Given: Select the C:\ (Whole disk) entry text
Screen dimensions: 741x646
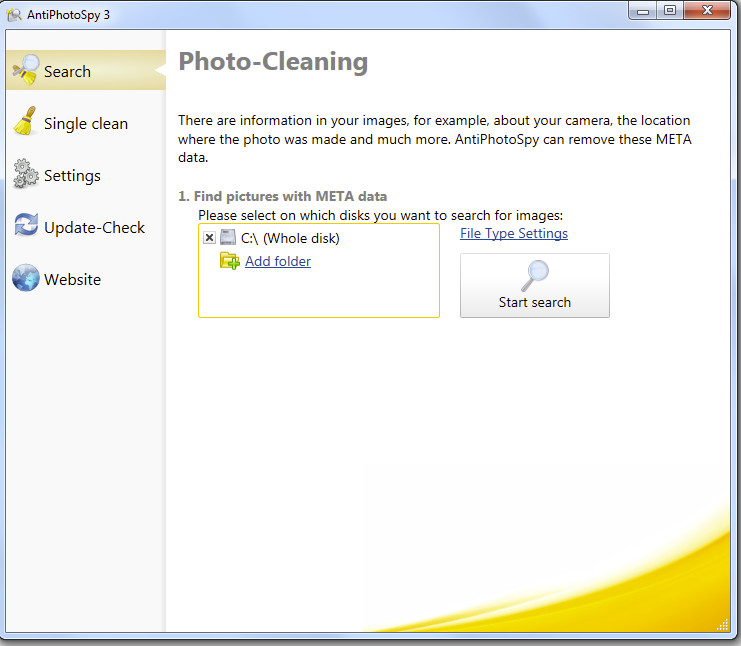Looking at the screenshot, I should click(x=290, y=238).
